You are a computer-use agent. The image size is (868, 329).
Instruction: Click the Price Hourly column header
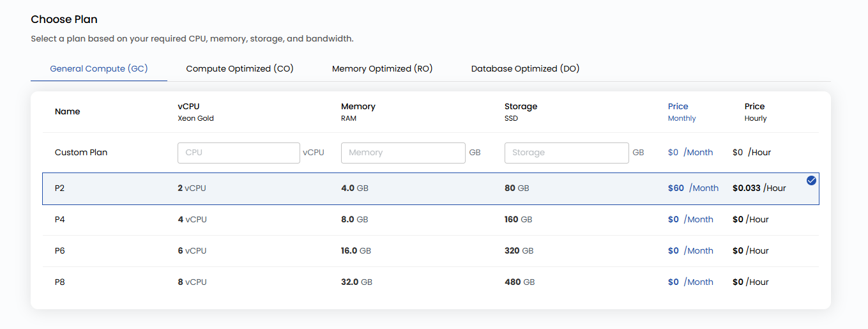(755, 112)
